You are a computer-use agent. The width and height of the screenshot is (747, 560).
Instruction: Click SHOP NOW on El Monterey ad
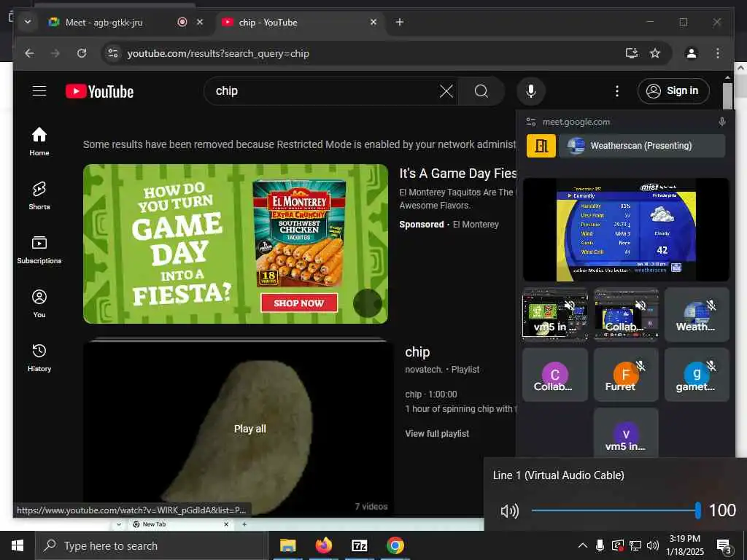pos(298,303)
